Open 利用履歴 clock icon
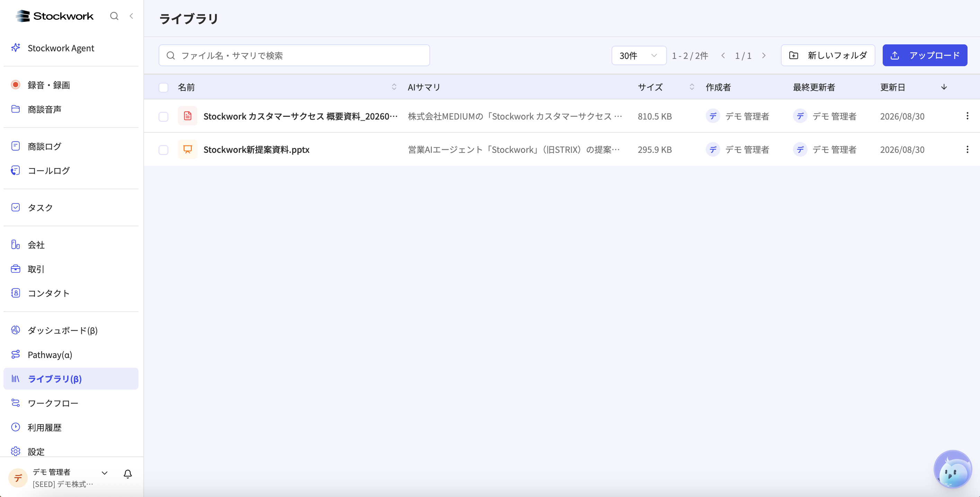 pyautogui.click(x=16, y=427)
